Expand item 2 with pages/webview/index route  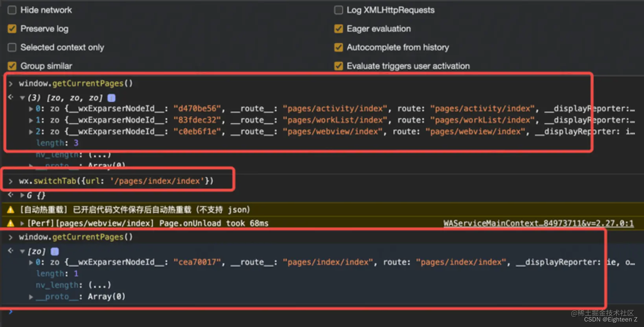(31, 132)
